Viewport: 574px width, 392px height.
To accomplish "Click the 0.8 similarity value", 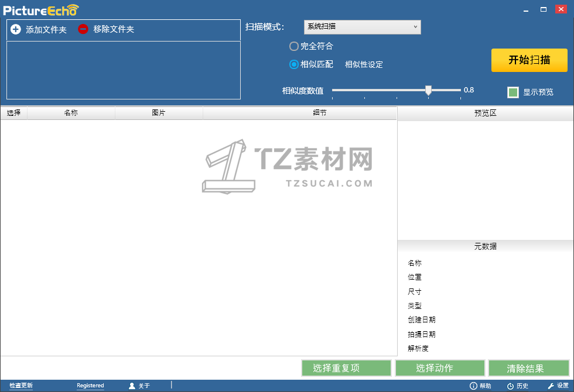I will (469, 90).
